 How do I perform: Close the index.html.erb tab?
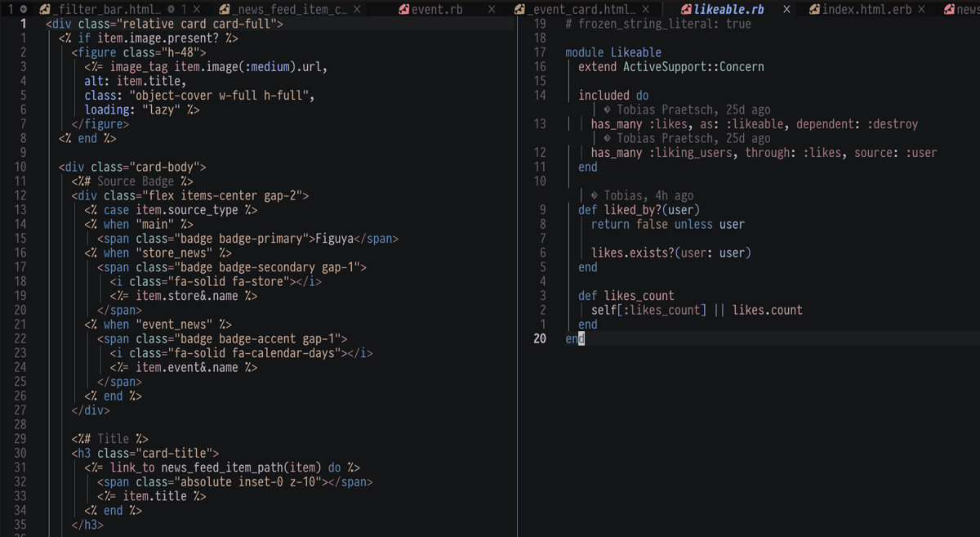tap(922, 9)
